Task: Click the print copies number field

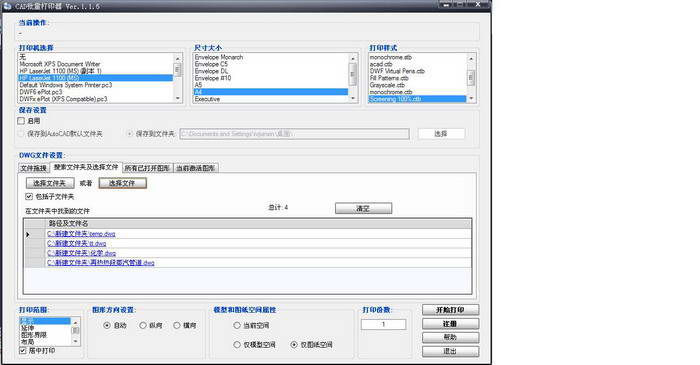Action: point(383,324)
